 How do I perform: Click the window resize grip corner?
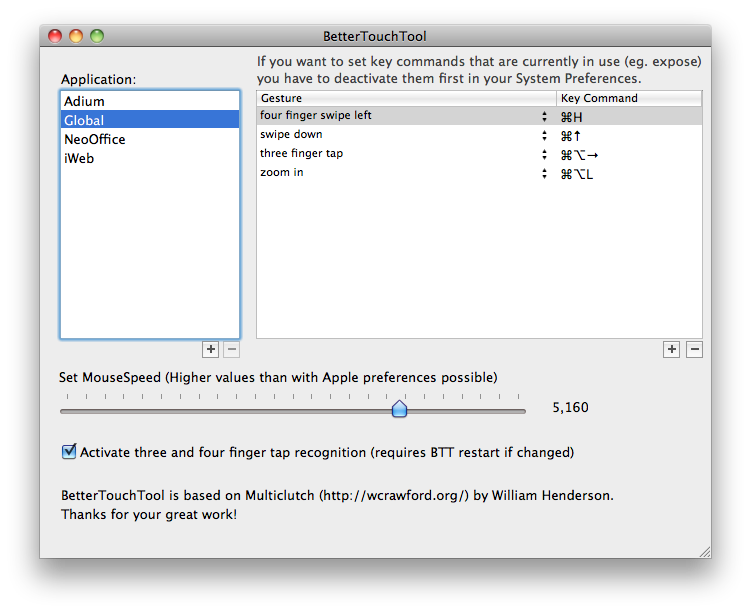tap(705, 552)
